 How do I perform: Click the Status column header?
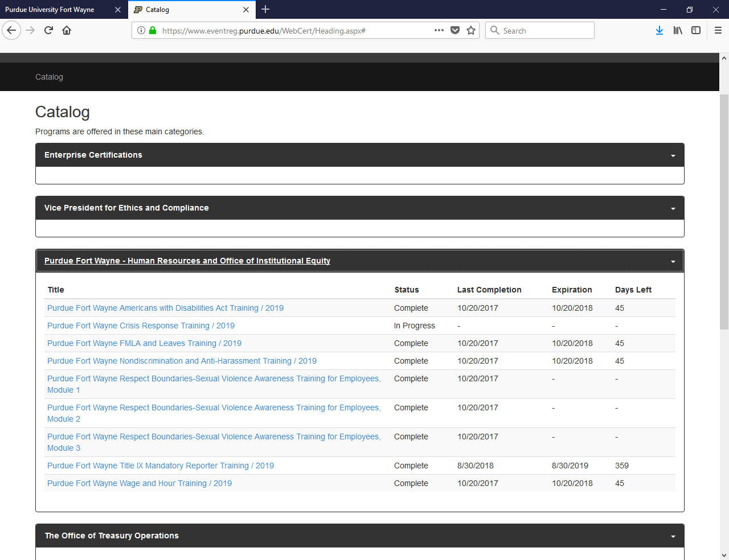[407, 290]
